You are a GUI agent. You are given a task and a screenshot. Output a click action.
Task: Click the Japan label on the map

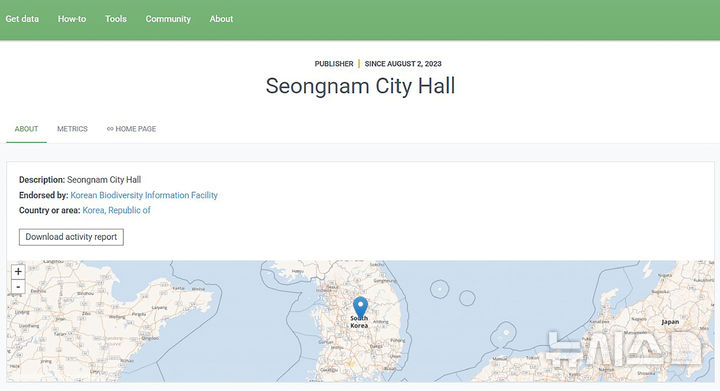pyautogui.click(x=670, y=322)
